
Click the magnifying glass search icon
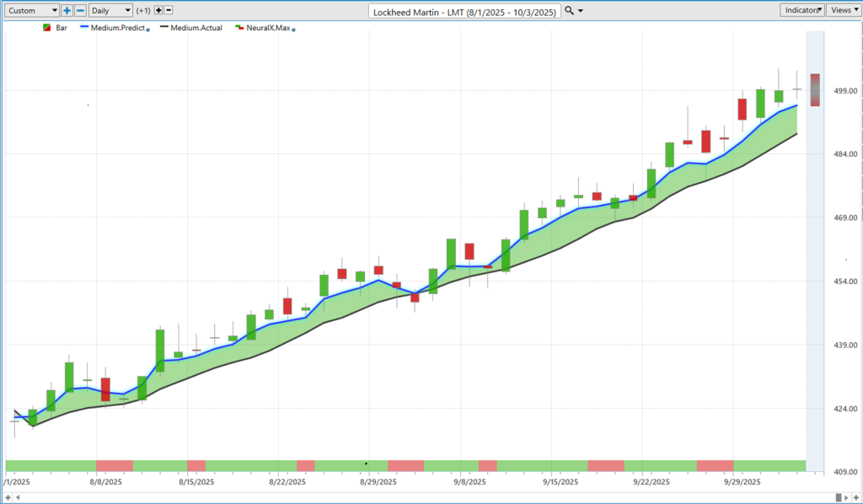569,10
